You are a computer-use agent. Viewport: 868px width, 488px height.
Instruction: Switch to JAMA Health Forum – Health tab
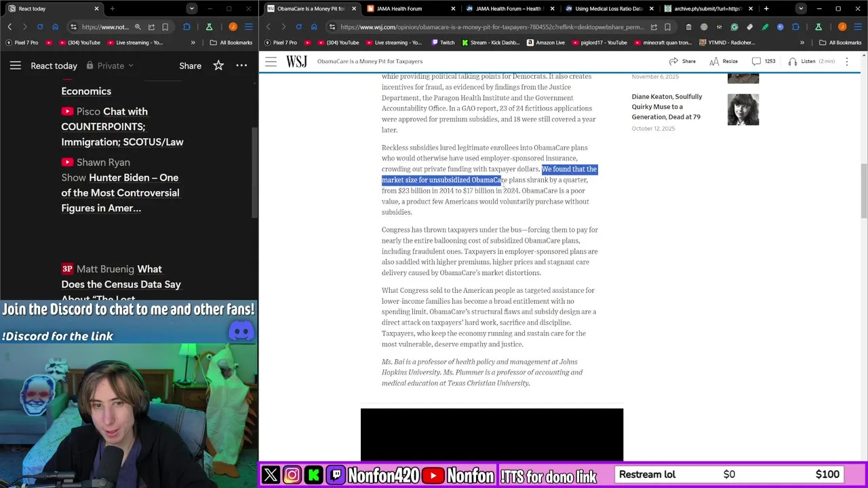509,9
